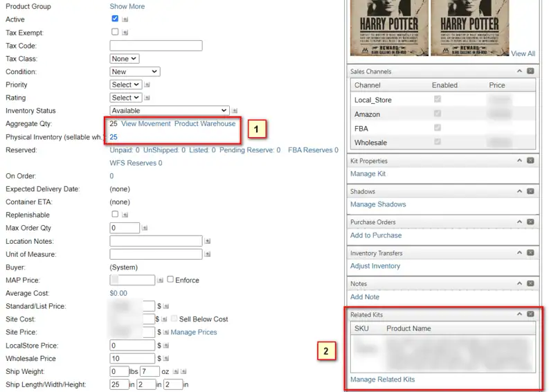
Task: Toggle the Local_Store channel Enabled checkbox
Action: (x=438, y=99)
